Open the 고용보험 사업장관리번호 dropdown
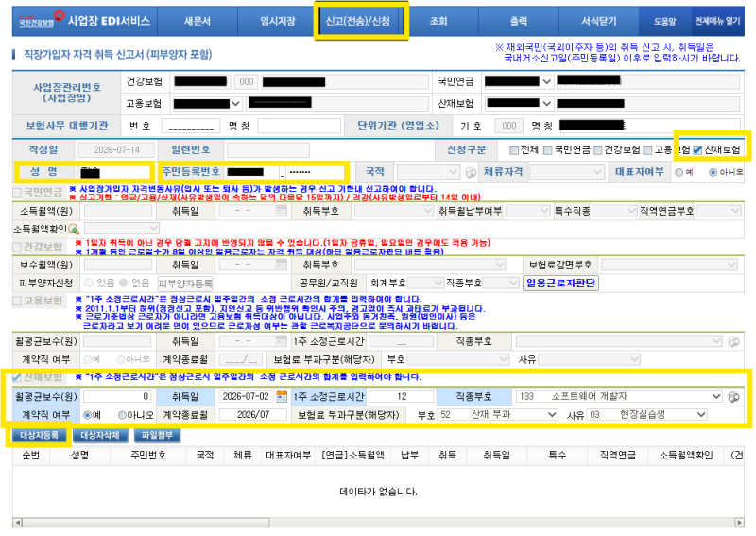This screenshot has width=756, height=536. (x=207, y=104)
